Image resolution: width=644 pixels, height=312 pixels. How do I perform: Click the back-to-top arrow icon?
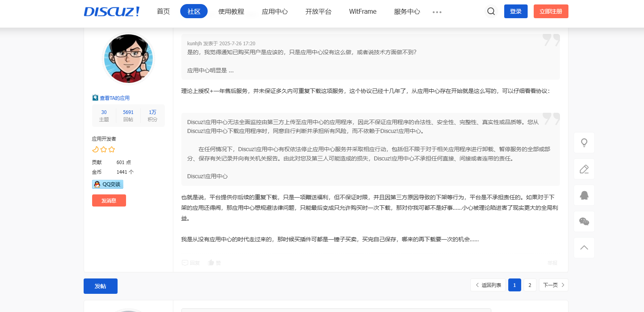click(x=584, y=248)
